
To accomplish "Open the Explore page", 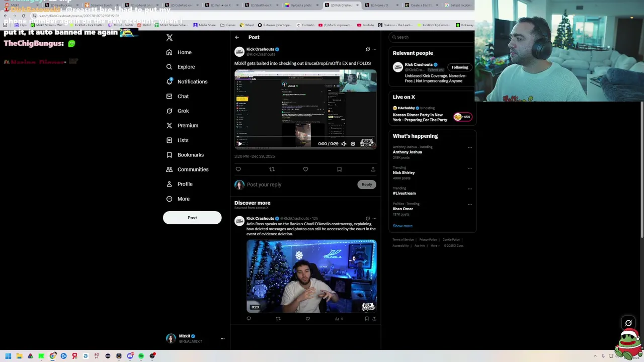I will coord(181,67).
